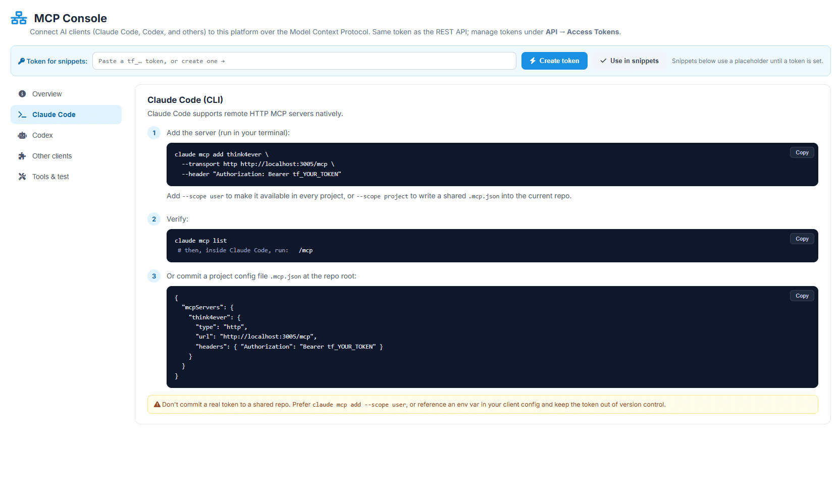Click the Other clients puzzle piece icon
Image resolution: width=840 pixels, height=504 pixels.
click(22, 156)
